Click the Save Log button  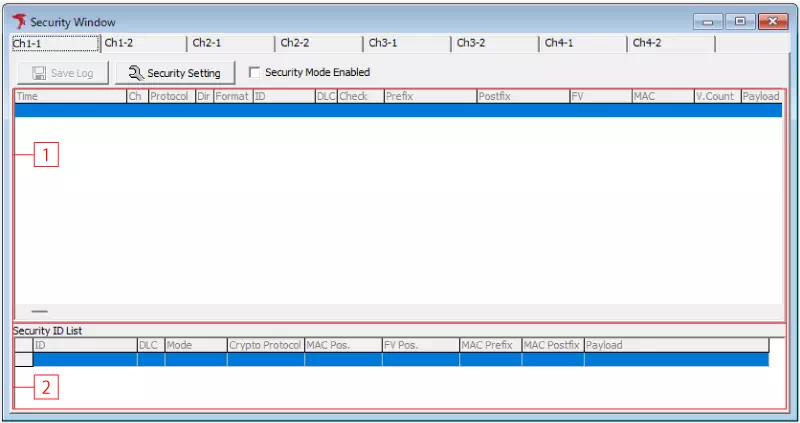click(x=63, y=73)
